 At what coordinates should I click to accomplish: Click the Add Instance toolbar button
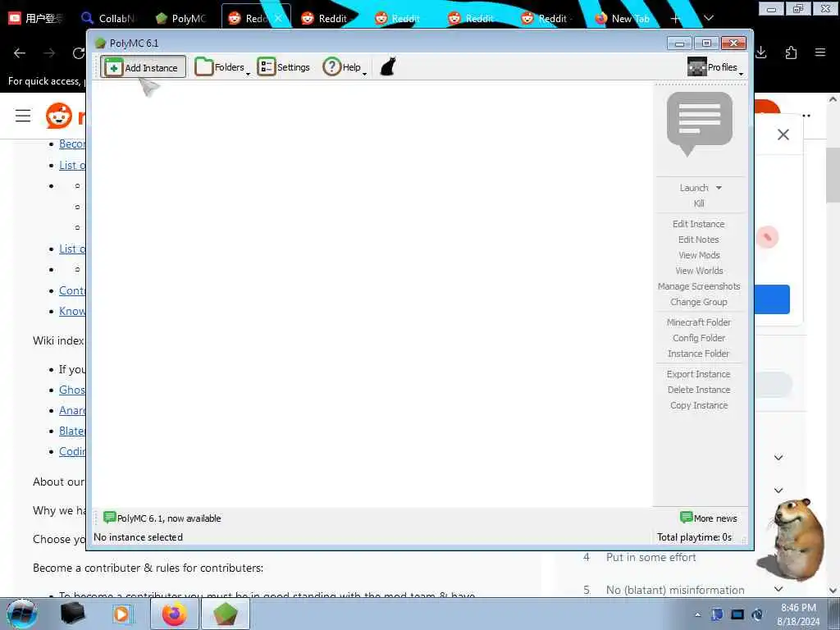coord(143,67)
